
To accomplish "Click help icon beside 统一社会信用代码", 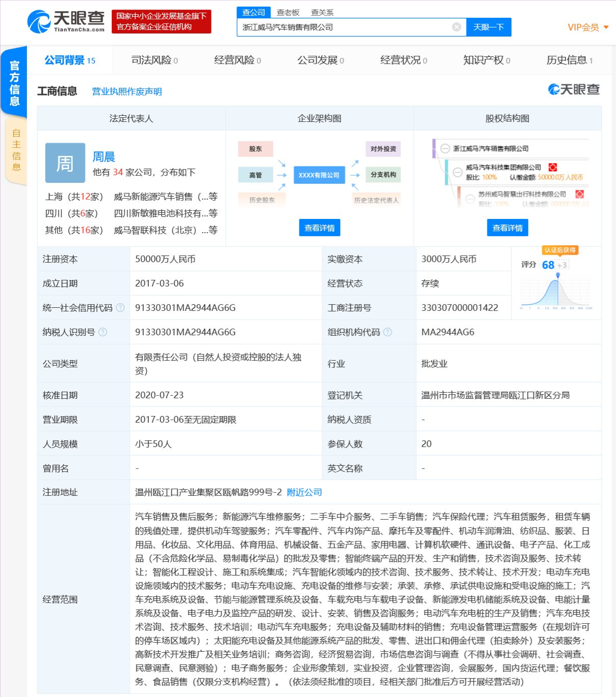I will click(x=120, y=307).
